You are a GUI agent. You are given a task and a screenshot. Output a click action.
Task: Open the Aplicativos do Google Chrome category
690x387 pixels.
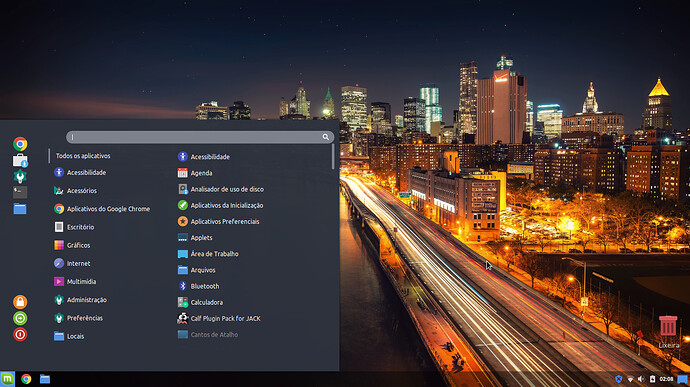click(x=102, y=209)
